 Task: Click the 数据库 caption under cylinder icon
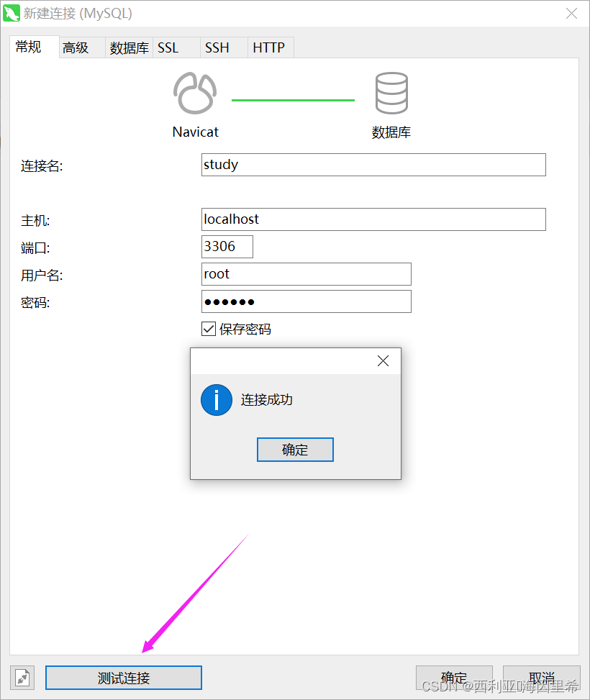pyautogui.click(x=391, y=132)
